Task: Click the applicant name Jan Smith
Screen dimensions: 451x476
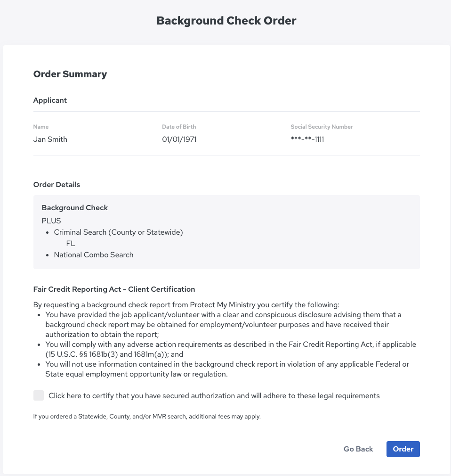Action: click(50, 139)
